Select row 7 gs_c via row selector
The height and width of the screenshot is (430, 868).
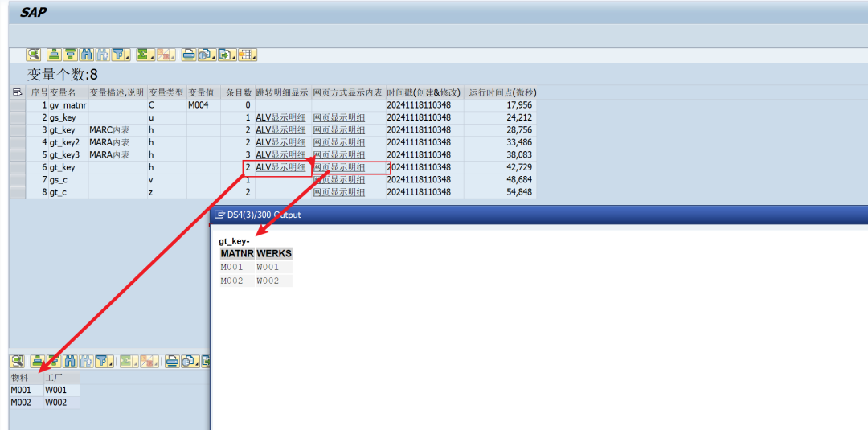[18, 180]
